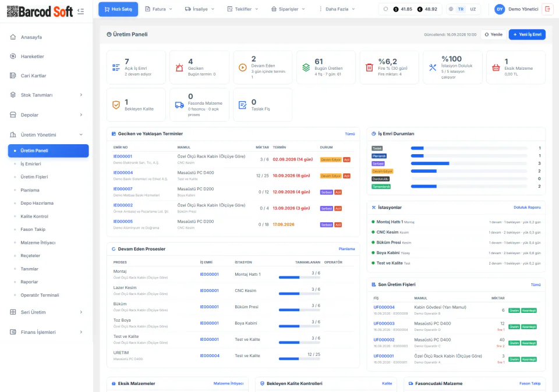Viewport: 559px width, 392px height.
Task: Open the İrsaliye dropdown menu
Action: point(200,9)
